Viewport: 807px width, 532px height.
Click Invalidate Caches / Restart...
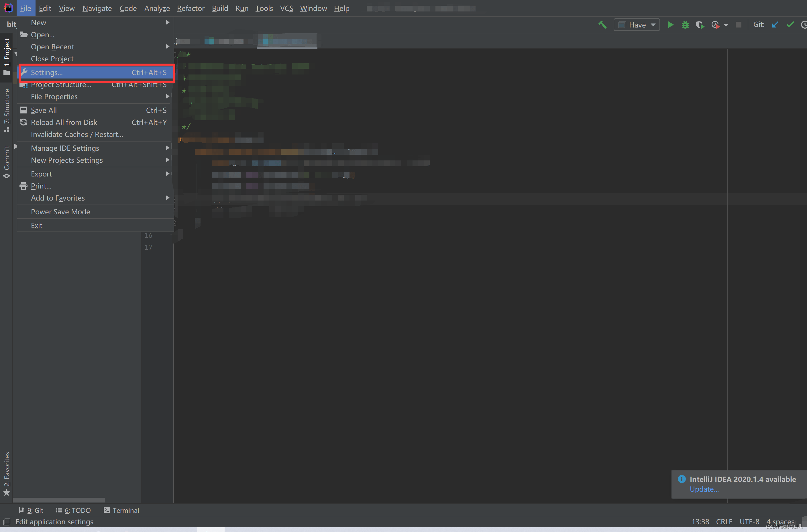(x=77, y=134)
